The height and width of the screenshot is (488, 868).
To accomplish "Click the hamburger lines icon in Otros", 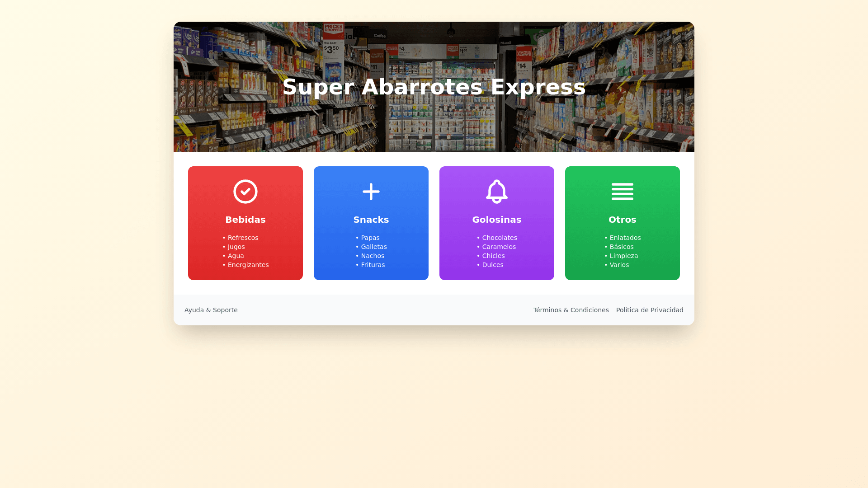I will 622,192.
